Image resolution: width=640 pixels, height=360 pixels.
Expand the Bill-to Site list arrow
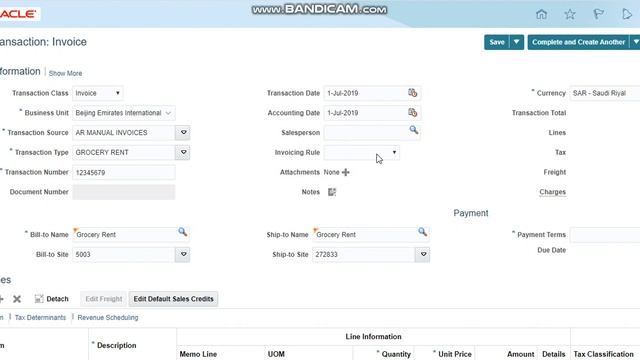183,254
